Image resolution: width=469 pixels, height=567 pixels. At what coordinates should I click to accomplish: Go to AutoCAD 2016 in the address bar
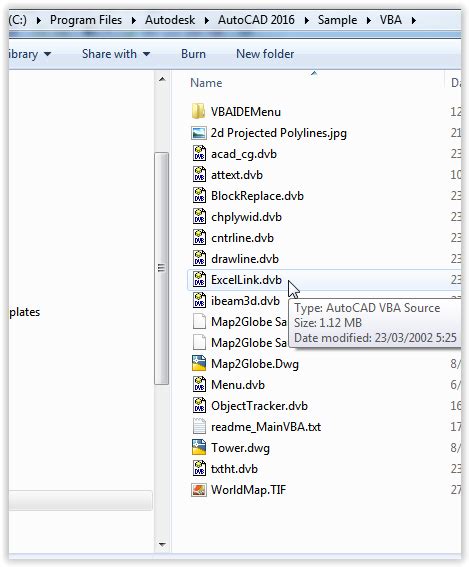[x=256, y=20]
